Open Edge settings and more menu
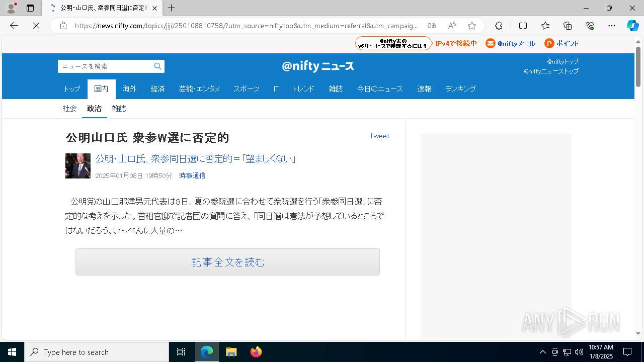 (612, 26)
